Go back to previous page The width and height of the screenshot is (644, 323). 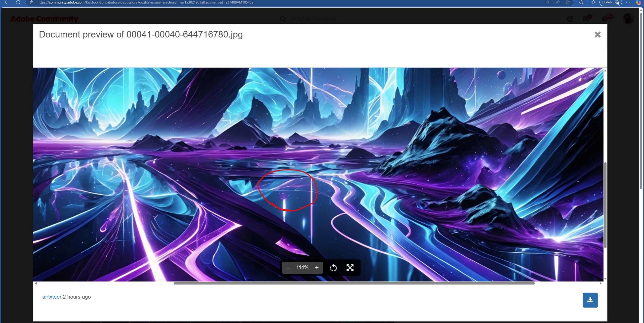7,2
